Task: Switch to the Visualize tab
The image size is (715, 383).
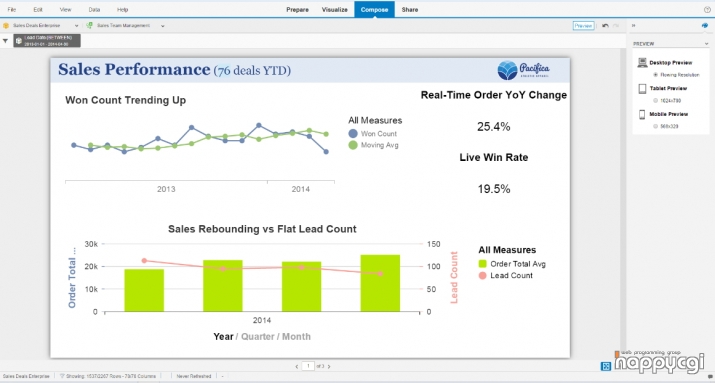Action: point(335,10)
